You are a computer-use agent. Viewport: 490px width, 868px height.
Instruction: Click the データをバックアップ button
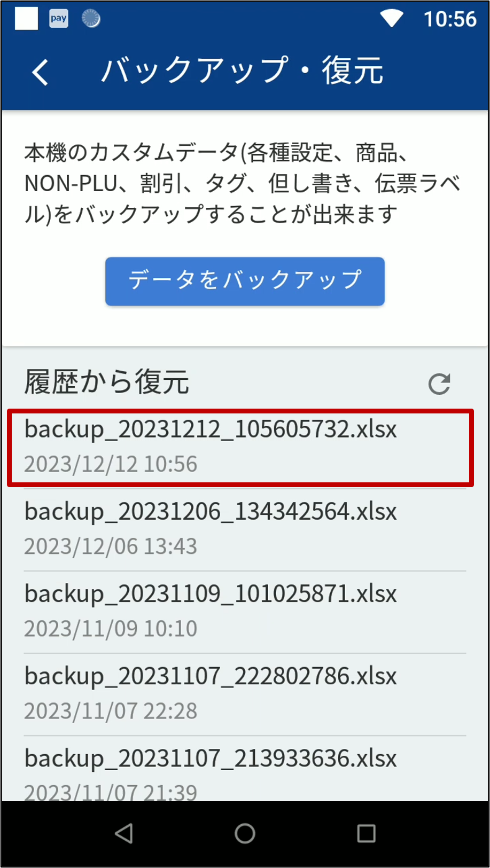pos(245,281)
